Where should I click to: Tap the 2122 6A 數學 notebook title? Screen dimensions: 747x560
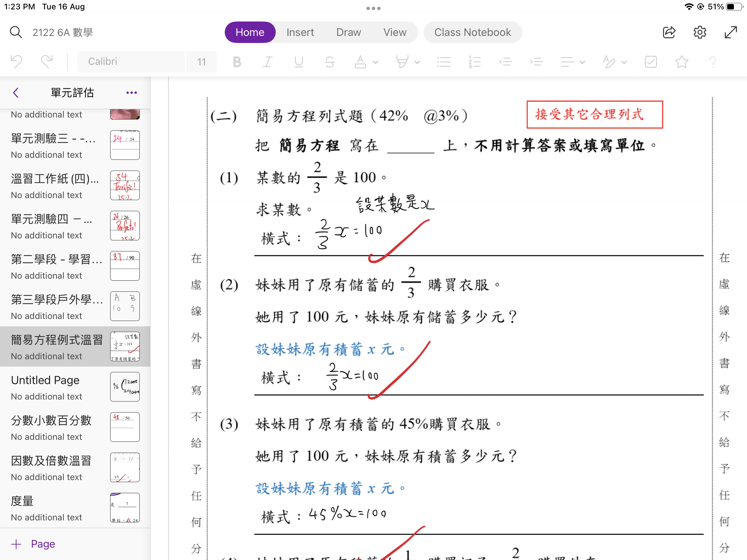[x=62, y=33]
